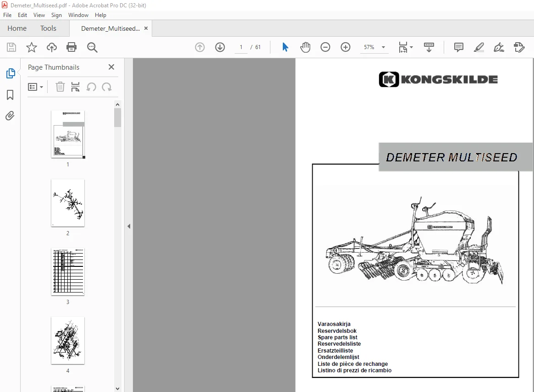This screenshot has width=534, height=392.
Task: Click the fit page scrolling icon
Action: (x=403, y=47)
